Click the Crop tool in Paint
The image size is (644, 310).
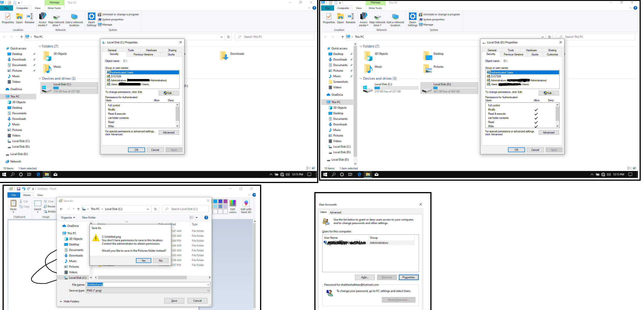[x=49, y=201]
